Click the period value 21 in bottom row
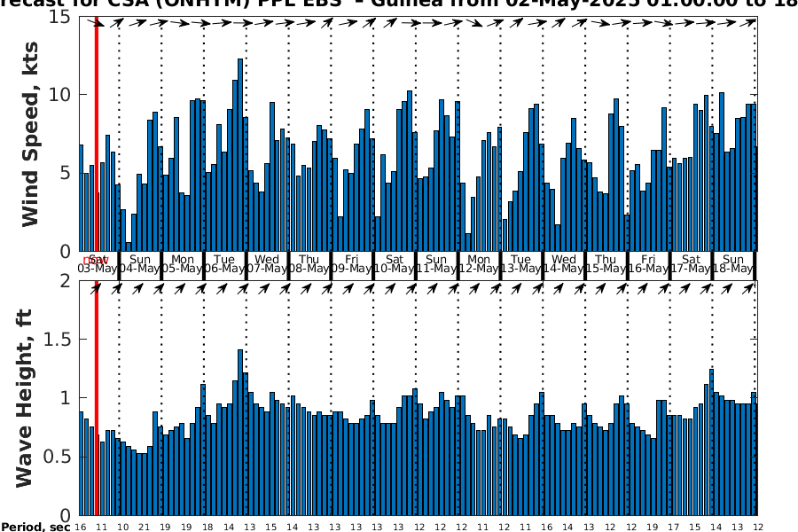The image size is (798, 532). [x=144, y=528]
